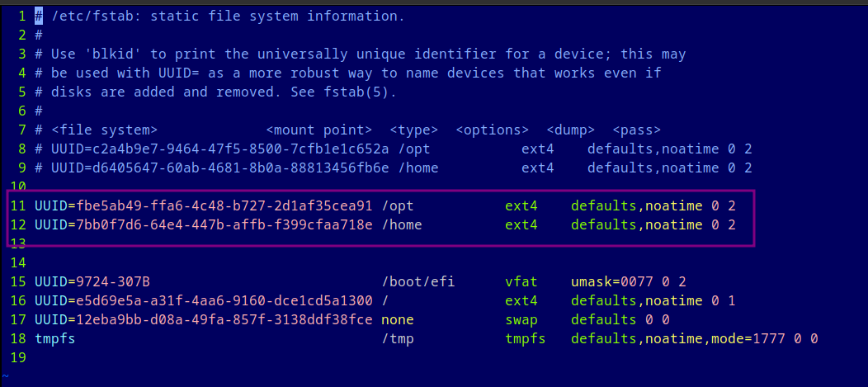Place cursor on line number 11
Screen dimensions: 868x387
[x=17, y=206]
